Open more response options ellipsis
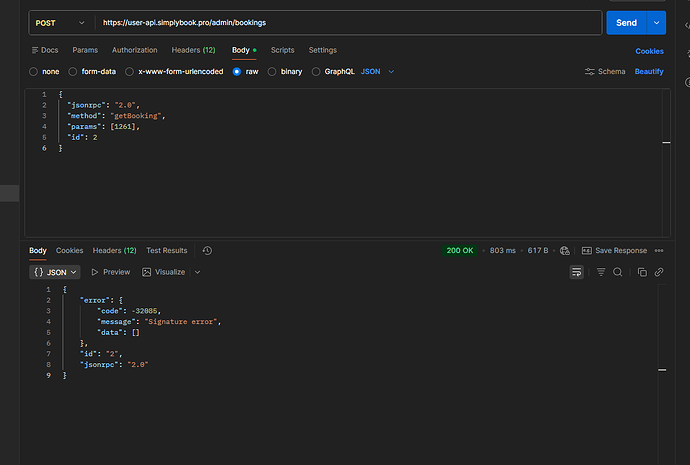This screenshot has width=690, height=465. [x=659, y=251]
